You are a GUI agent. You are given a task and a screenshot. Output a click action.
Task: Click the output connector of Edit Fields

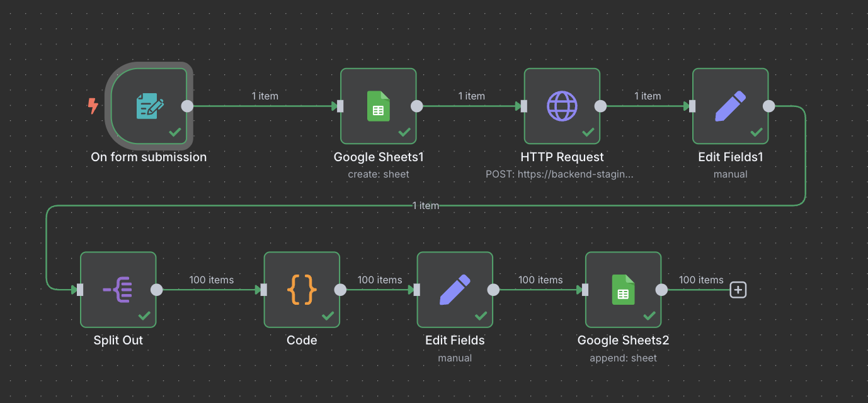coord(493,290)
